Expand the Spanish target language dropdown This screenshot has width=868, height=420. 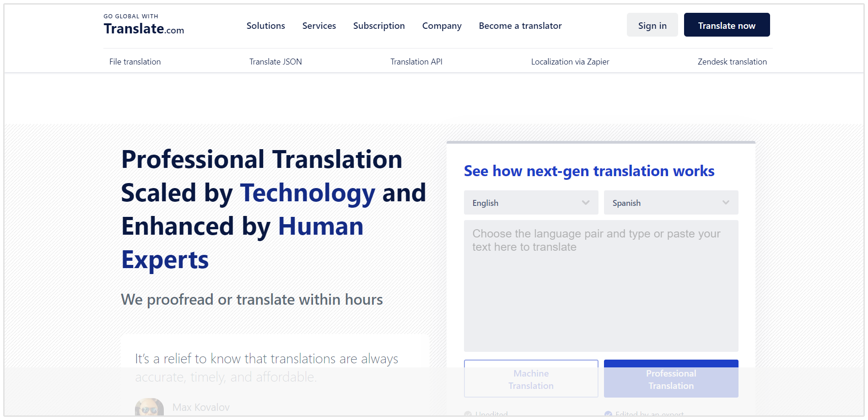coord(670,202)
